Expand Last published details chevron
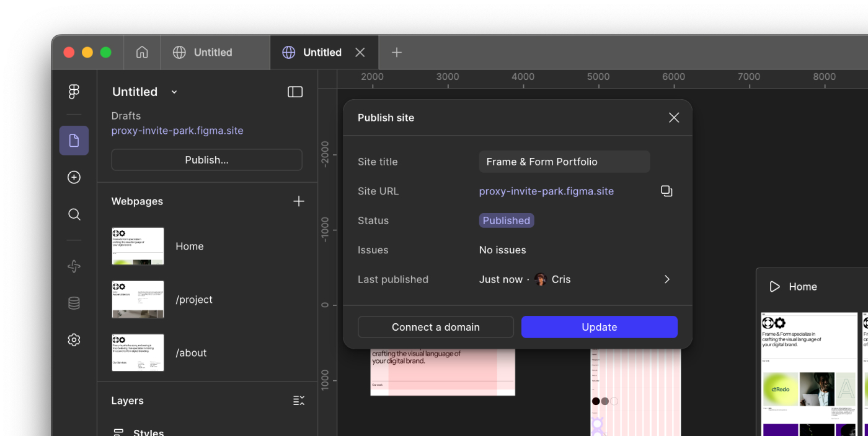868x436 pixels. tap(667, 279)
